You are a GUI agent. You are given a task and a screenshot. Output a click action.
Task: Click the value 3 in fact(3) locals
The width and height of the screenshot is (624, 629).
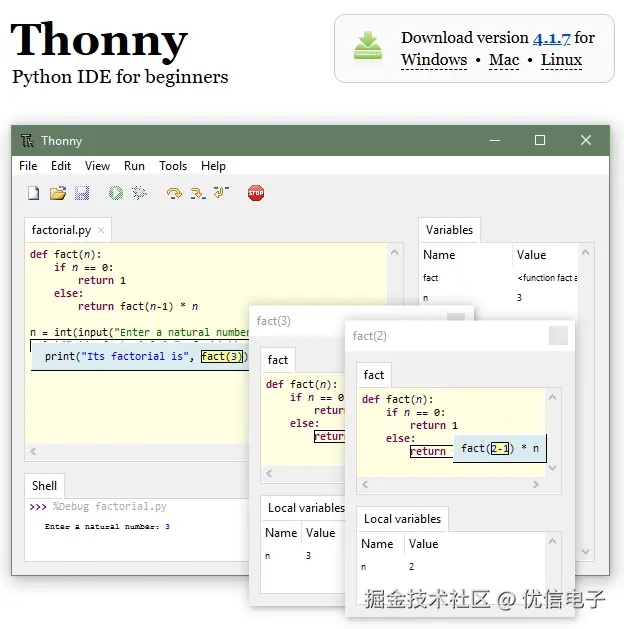pyautogui.click(x=308, y=556)
